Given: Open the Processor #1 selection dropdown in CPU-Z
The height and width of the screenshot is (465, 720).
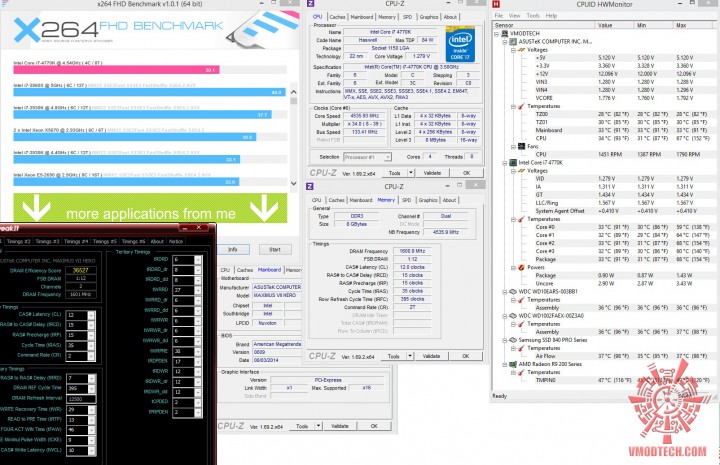Looking at the screenshot, I should pos(388,157).
